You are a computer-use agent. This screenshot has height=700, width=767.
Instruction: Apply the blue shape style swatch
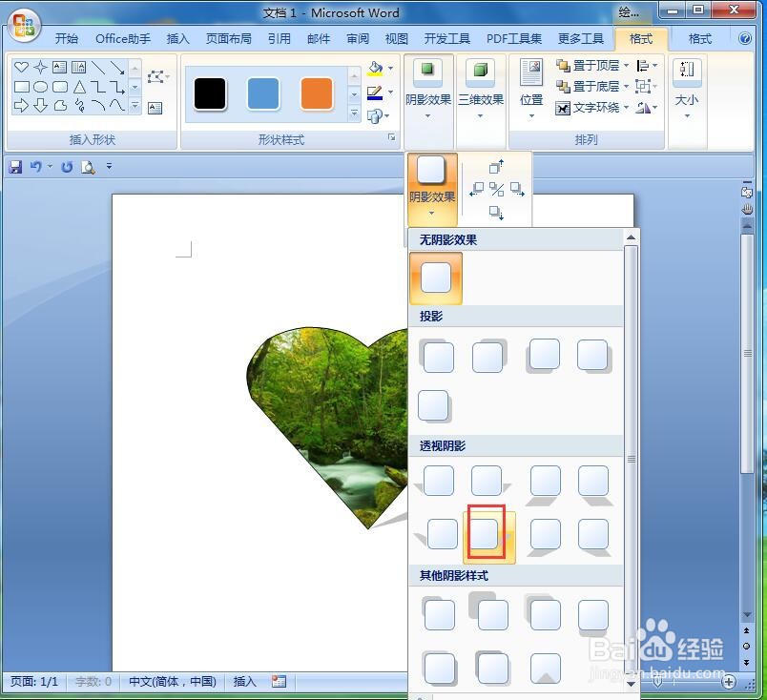[263, 93]
